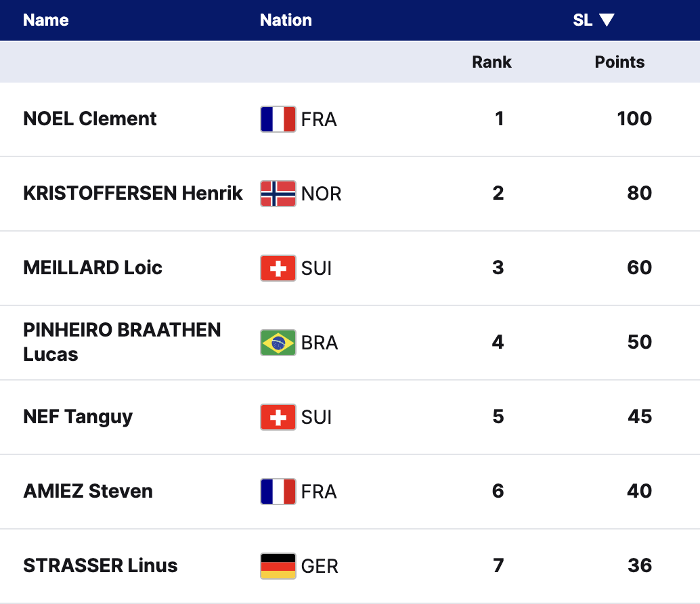Click the Swiss flag beside NEF Tanguy

(x=278, y=417)
